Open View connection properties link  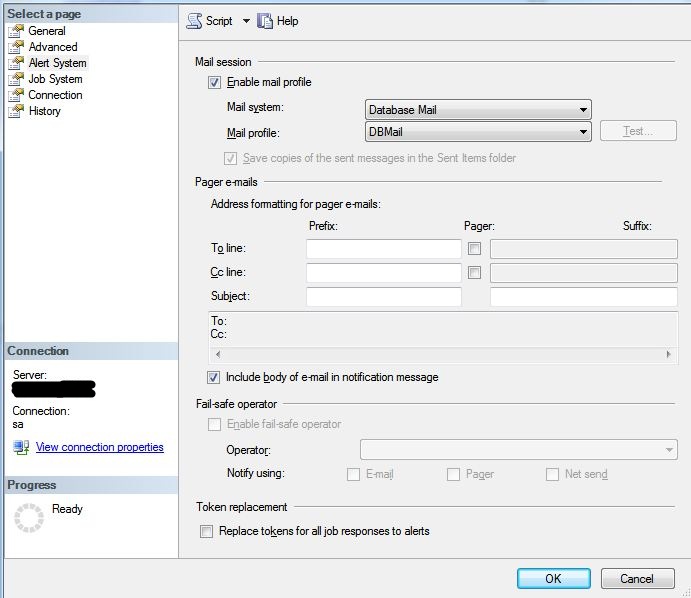coord(100,447)
